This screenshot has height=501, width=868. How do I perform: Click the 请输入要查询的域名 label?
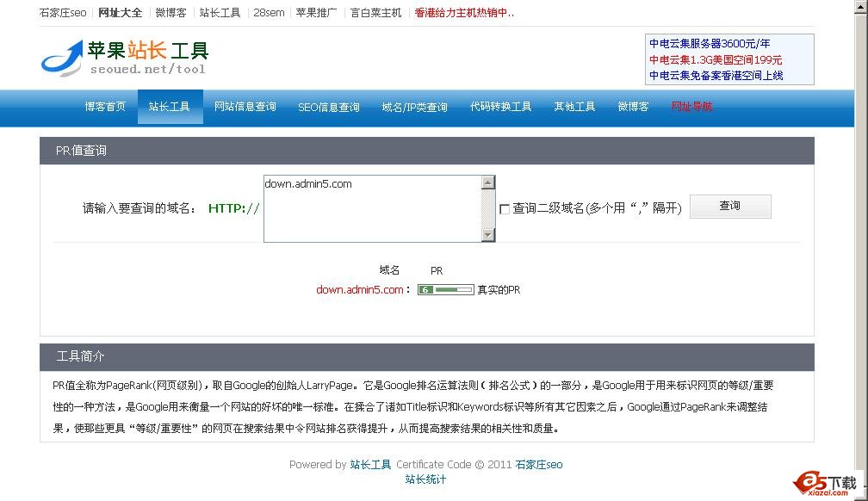tap(139, 208)
